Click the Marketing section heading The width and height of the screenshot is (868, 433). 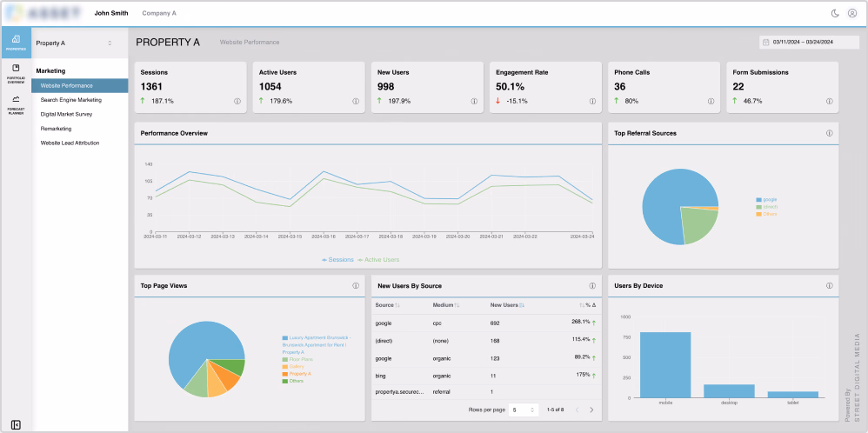tap(50, 71)
